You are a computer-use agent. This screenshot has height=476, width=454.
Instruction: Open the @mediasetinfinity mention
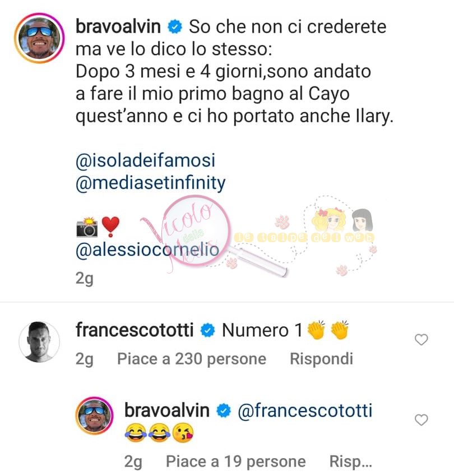point(151,183)
